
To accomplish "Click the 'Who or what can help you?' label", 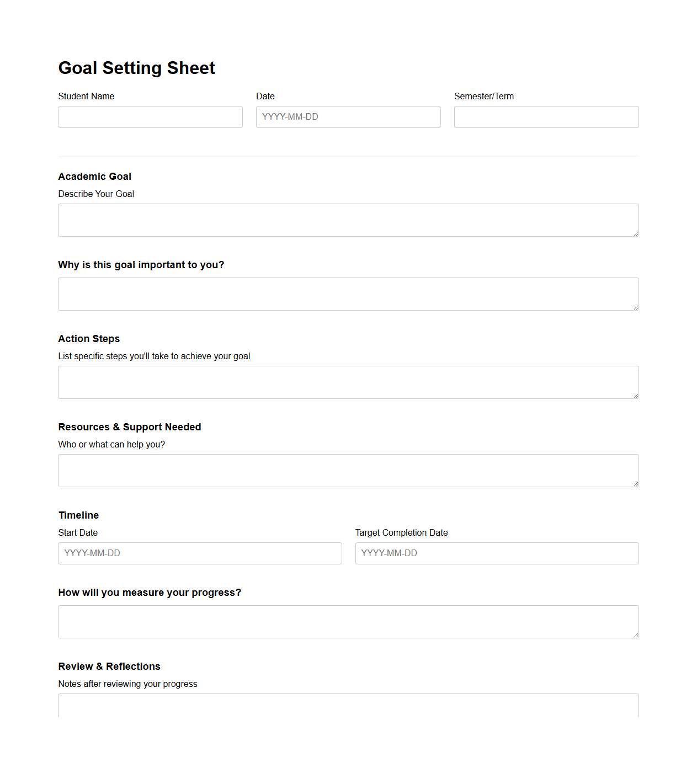I will click(x=111, y=444).
